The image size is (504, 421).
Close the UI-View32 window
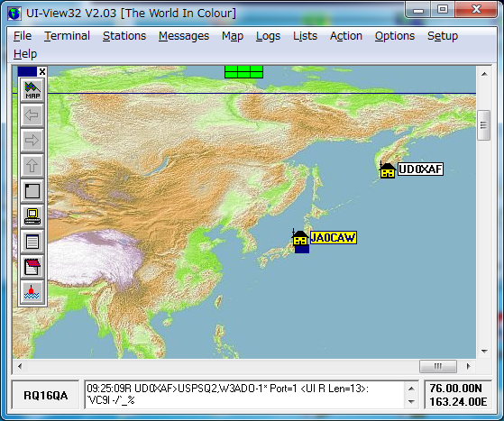coord(476,10)
